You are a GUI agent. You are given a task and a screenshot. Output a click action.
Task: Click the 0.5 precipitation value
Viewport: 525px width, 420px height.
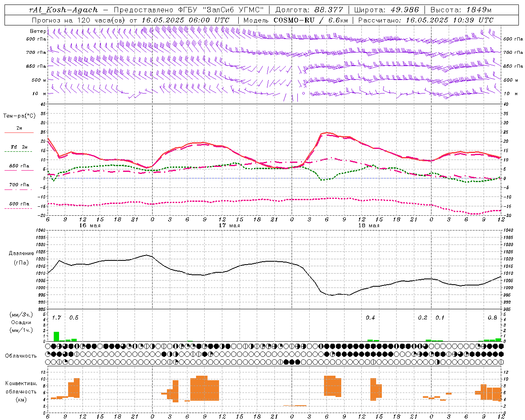(74, 318)
